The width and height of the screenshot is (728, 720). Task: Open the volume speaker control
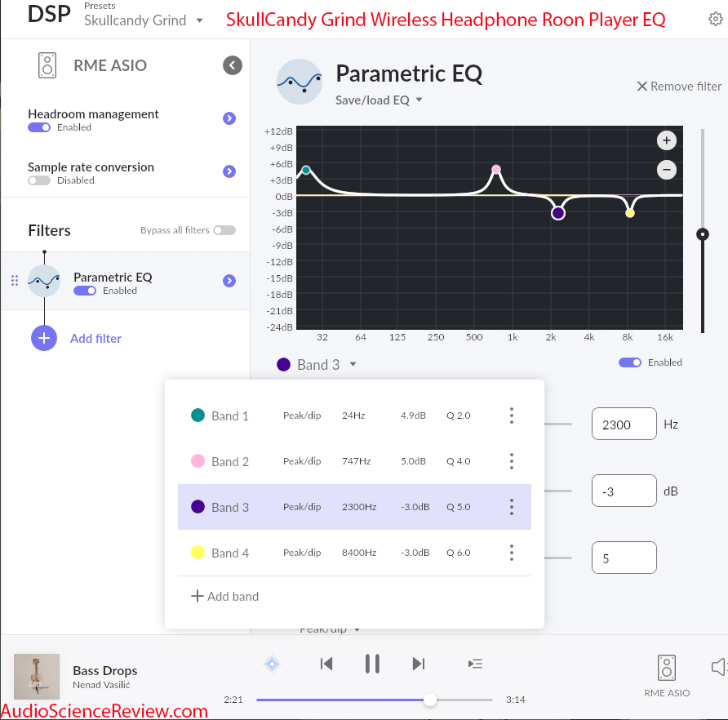(719, 668)
